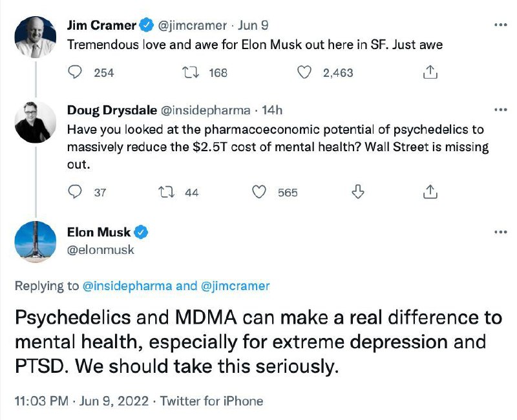
Task: Open Elon Musk's display name
Action: [x=99, y=232]
